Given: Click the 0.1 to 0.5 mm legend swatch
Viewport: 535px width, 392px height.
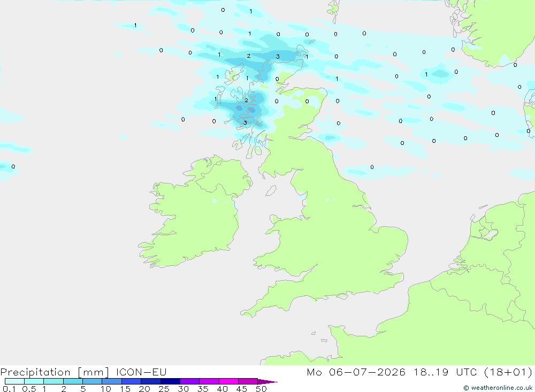Looking at the screenshot, I should click(14, 381).
